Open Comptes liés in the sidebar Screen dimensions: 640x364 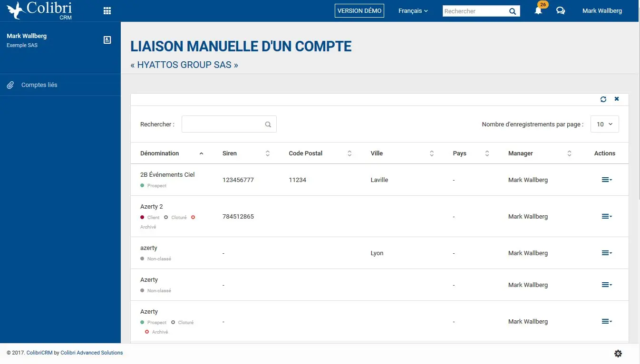(x=39, y=85)
